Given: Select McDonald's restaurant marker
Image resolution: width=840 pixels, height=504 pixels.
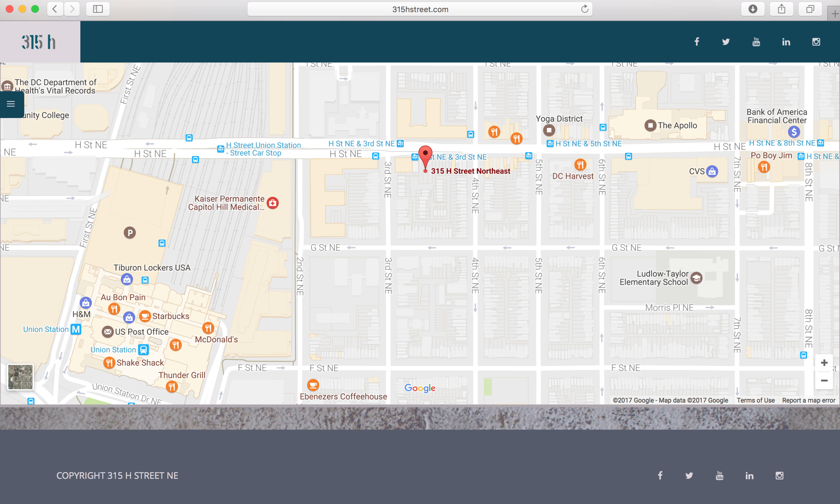Looking at the screenshot, I should tap(208, 328).
